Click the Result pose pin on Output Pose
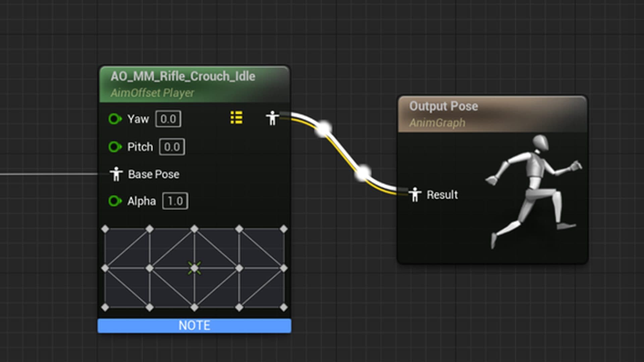This screenshot has height=362, width=644. pos(415,194)
